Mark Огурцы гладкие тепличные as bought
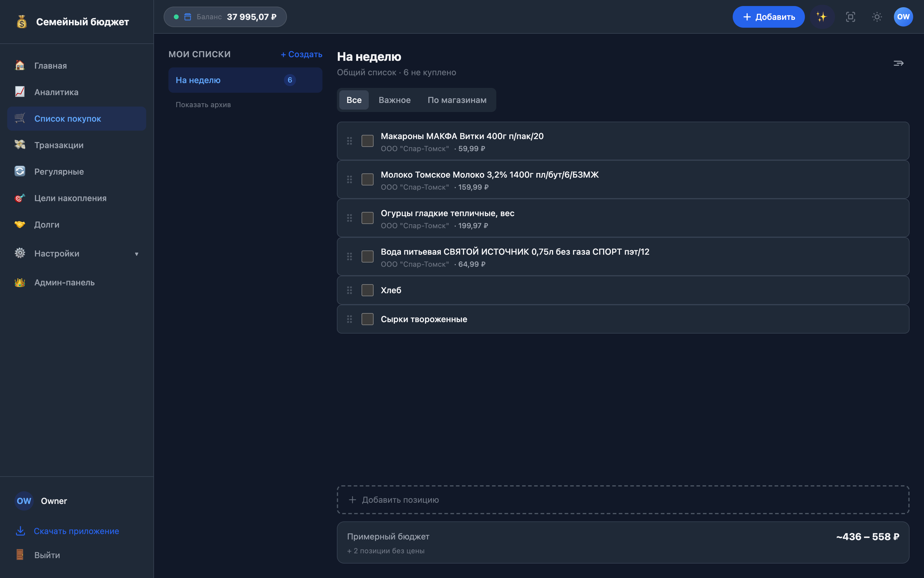 pyautogui.click(x=367, y=218)
